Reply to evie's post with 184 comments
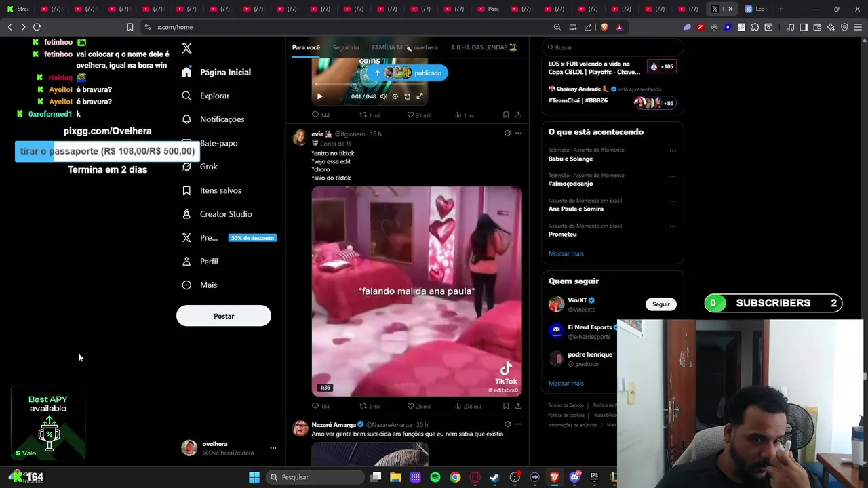868x488 pixels. coord(321,407)
